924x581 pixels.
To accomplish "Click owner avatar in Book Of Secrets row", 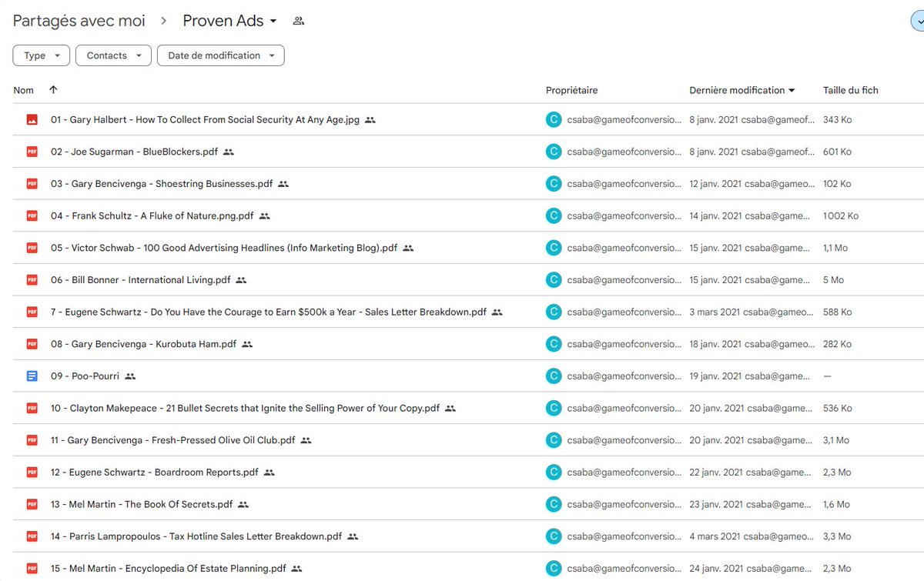I will 553,504.
